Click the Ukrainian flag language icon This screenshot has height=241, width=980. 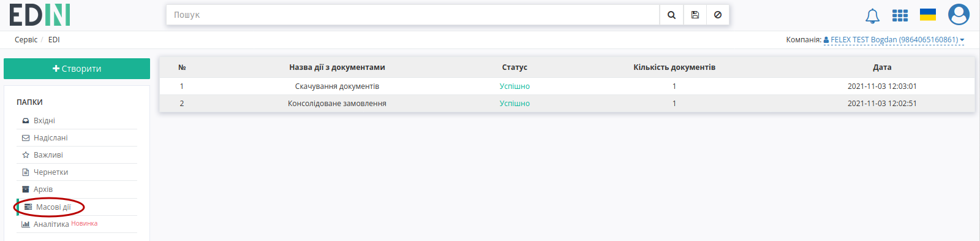click(x=928, y=15)
